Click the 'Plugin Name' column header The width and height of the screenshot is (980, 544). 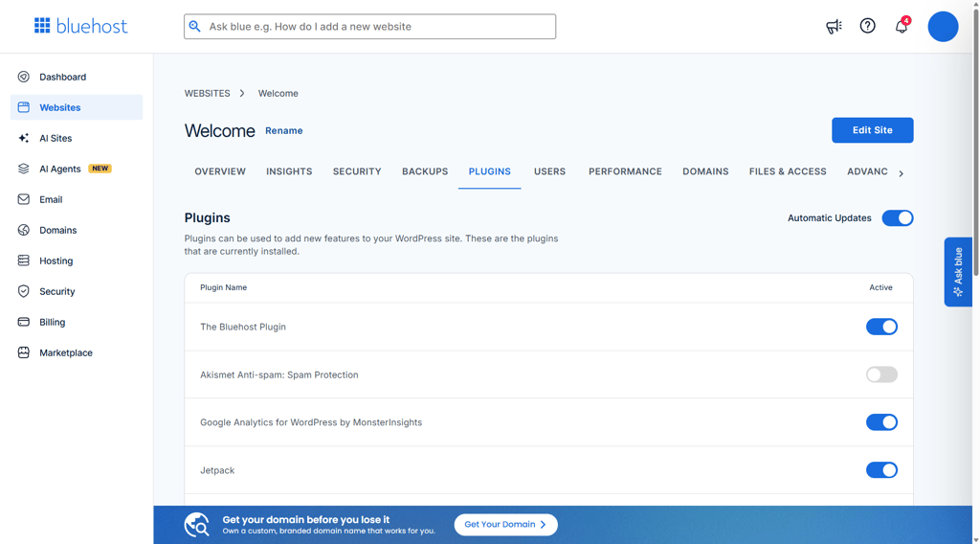coord(223,287)
